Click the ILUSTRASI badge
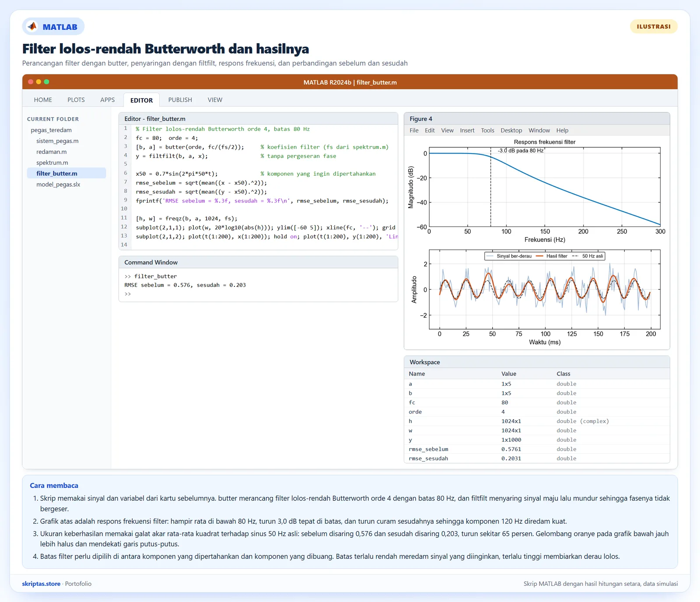Viewport: 700px width, 602px height. (654, 27)
